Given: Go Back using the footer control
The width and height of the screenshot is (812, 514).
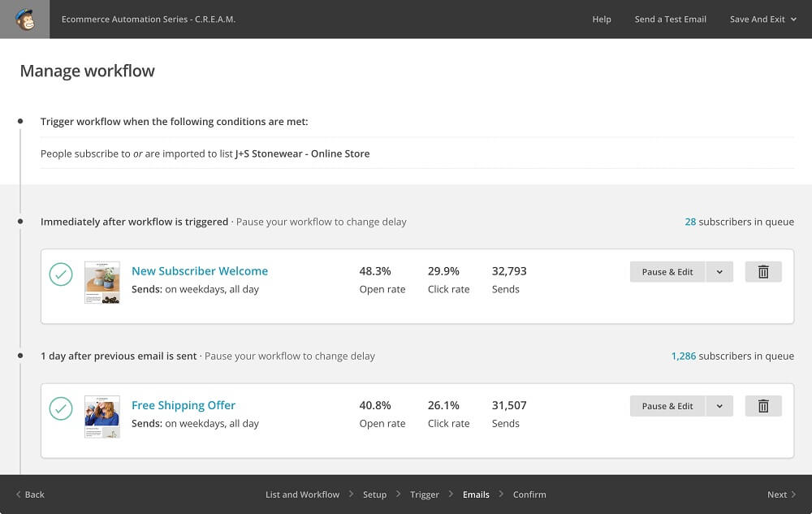Looking at the screenshot, I should (29, 494).
